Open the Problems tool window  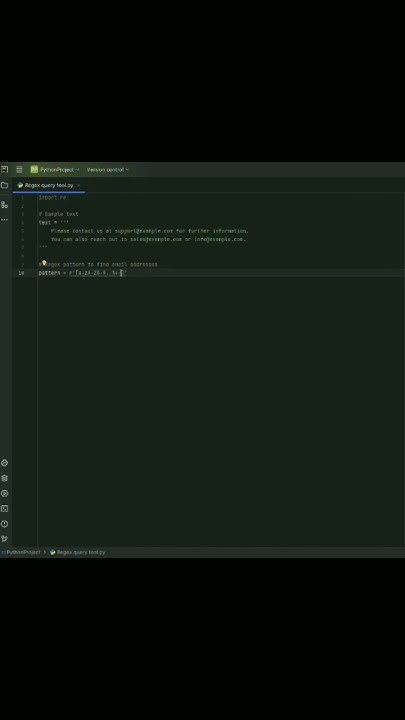click(5, 523)
